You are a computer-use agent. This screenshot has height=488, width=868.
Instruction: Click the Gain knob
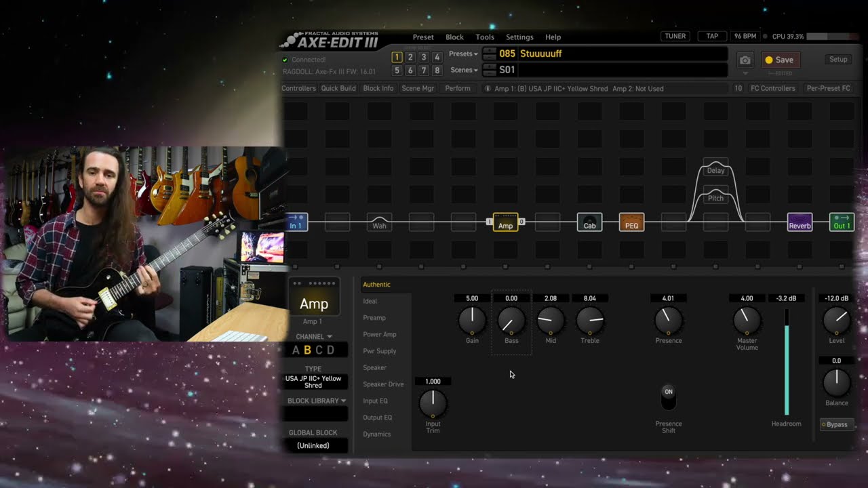(x=472, y=320)
